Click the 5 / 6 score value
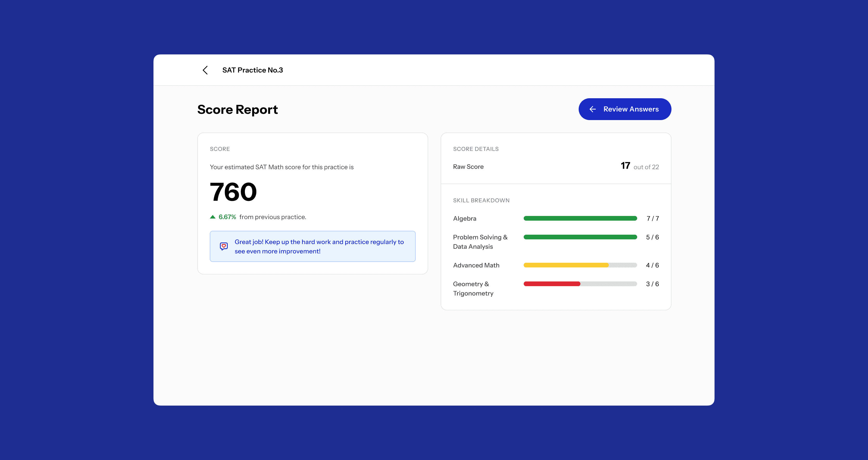 coord(652,238)
